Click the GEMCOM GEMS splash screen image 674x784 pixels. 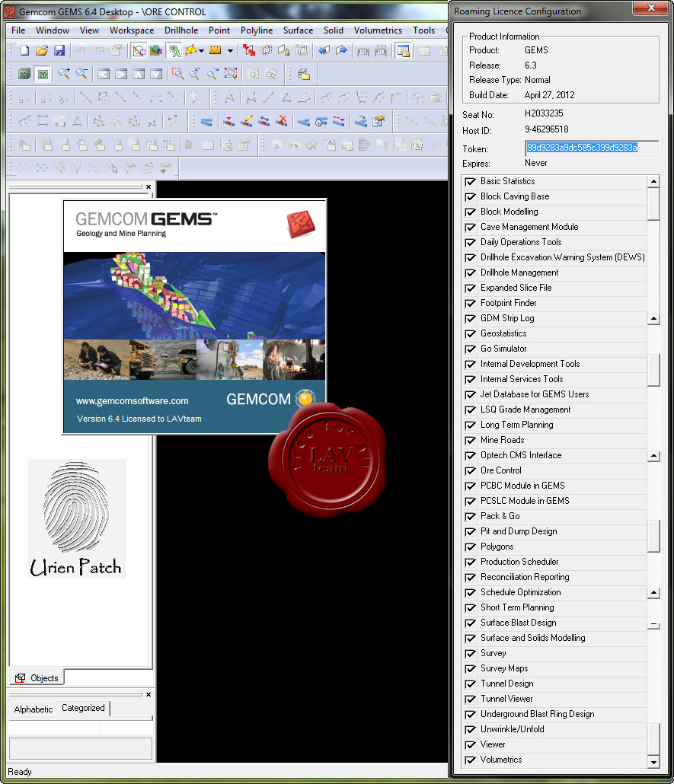click(195, 317)
